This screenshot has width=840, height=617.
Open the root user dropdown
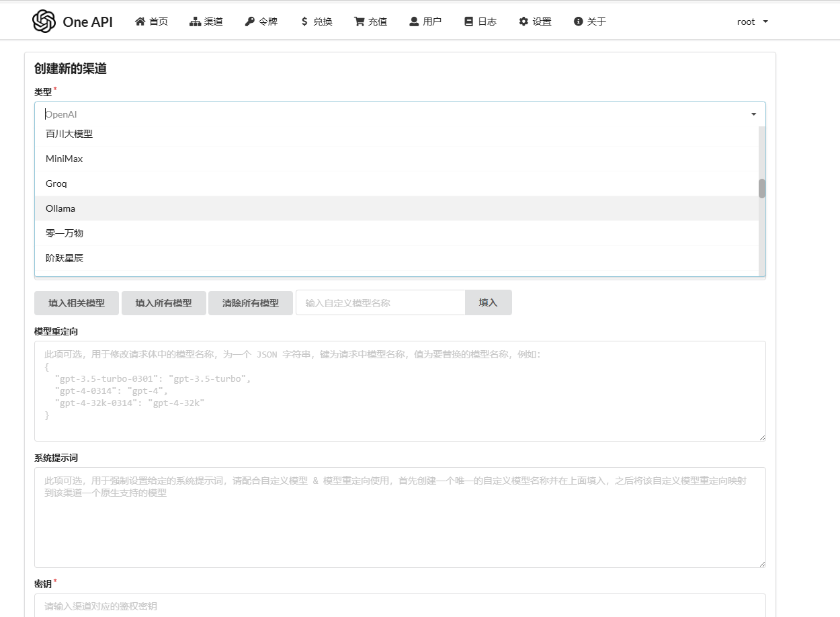click(752, 22)
